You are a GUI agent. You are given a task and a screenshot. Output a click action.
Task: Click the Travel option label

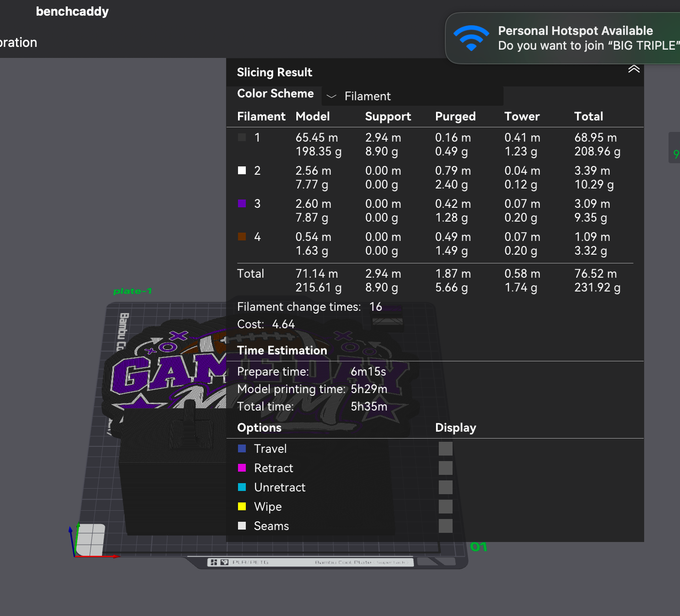pos(270,449)
